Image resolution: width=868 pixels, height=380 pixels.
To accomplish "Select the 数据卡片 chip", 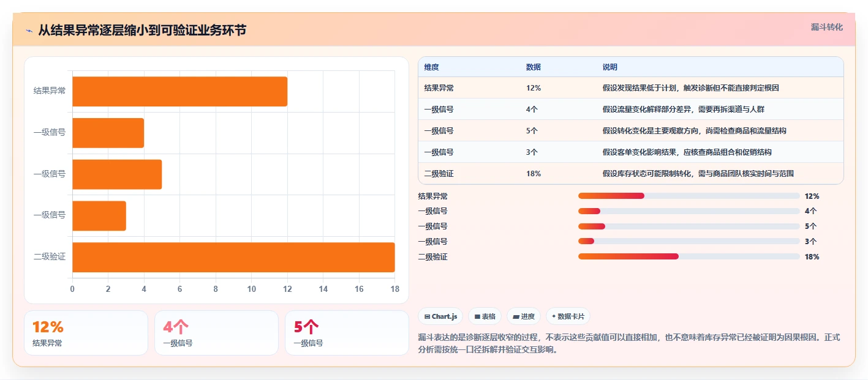I will [x=568, y=316].
